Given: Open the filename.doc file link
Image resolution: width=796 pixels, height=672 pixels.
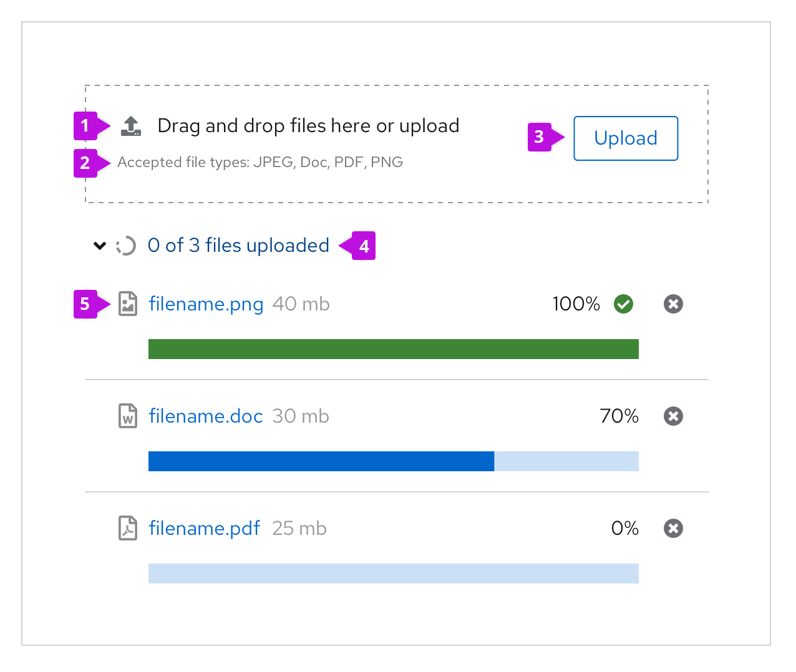Looking at the screenshot, I should tap(206, 416).
